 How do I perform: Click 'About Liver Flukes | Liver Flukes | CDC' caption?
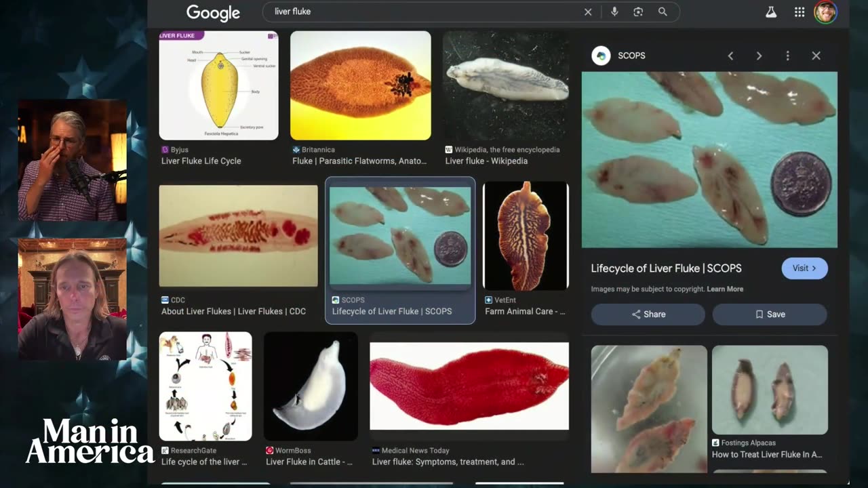pos(234,312)
